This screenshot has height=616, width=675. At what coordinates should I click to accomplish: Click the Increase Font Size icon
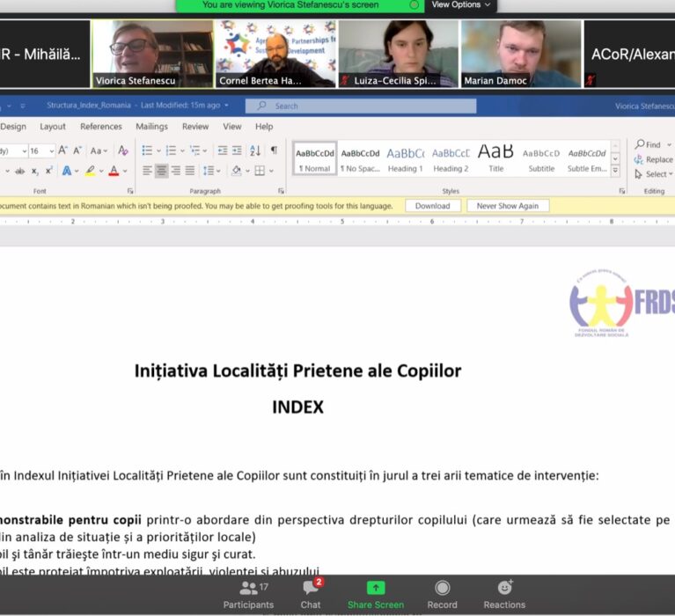[x=62, y=150]
